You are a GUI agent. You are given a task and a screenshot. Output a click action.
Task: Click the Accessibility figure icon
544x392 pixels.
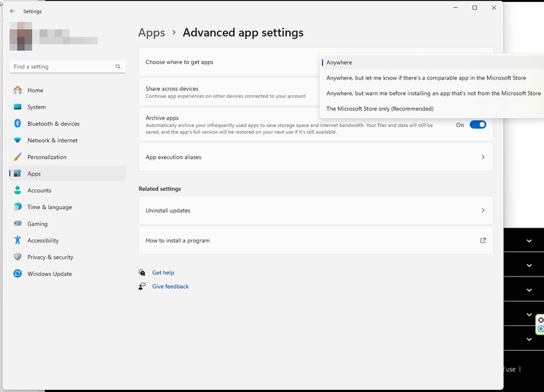[x=18, y=240]
